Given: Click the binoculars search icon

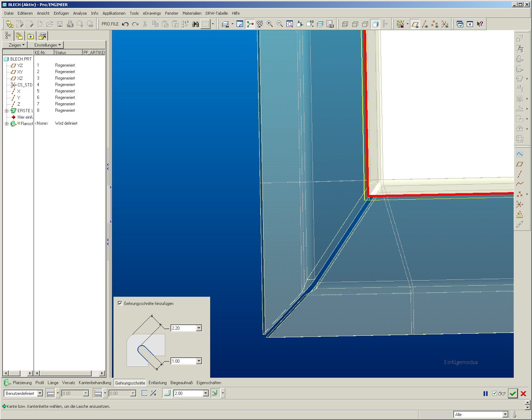Looking at the screenshot, I should point(195,24).
